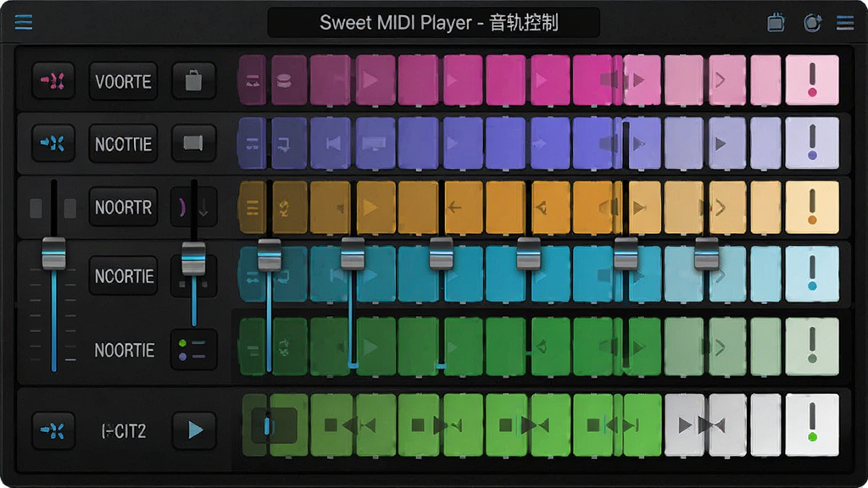Select the VOORTE track label button
This screenshot has height=488, width=868.
[123, 81]
